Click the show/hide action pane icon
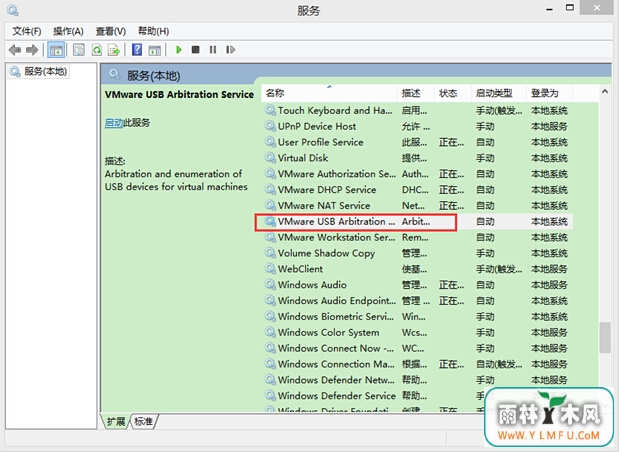Screen dimensions: 619x452 [155, 50]
